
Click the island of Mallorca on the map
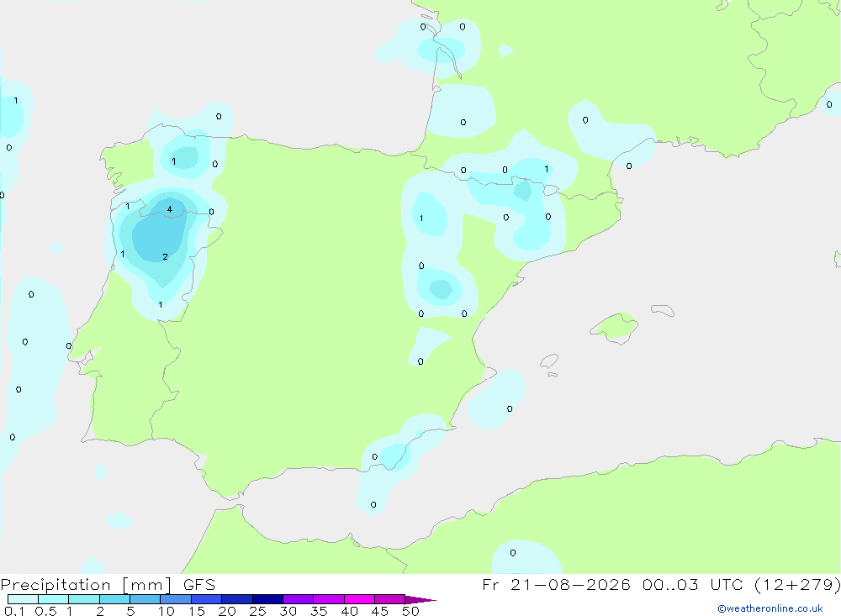(x=615, y=327)
